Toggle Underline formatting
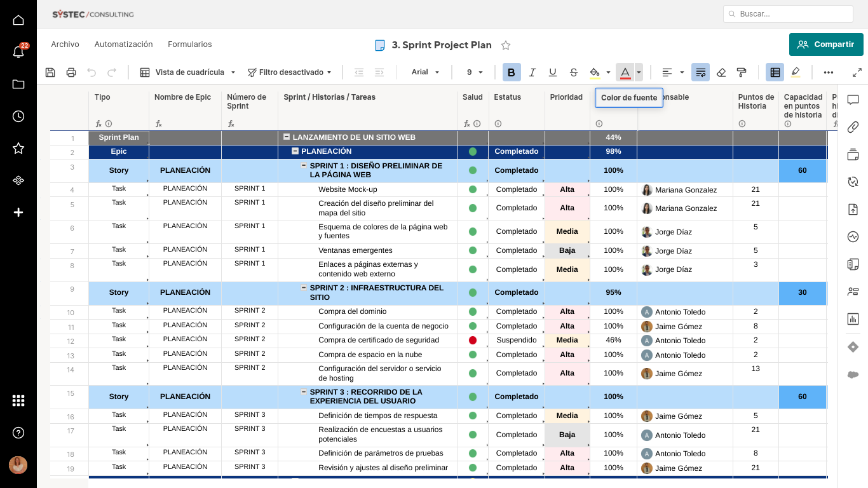The width and height of the screenshot is (868, 488). point(553,72)
